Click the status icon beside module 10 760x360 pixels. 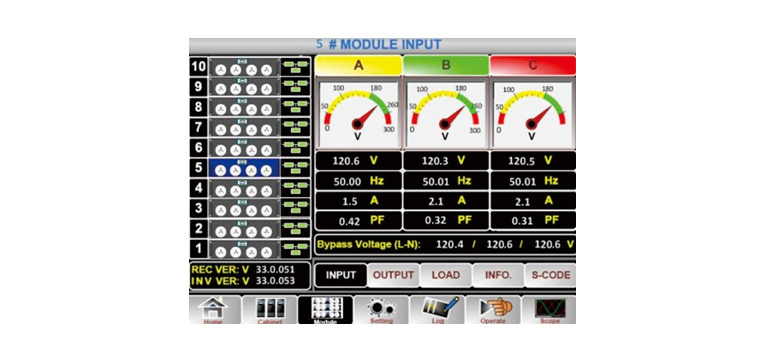pos(295,67)
